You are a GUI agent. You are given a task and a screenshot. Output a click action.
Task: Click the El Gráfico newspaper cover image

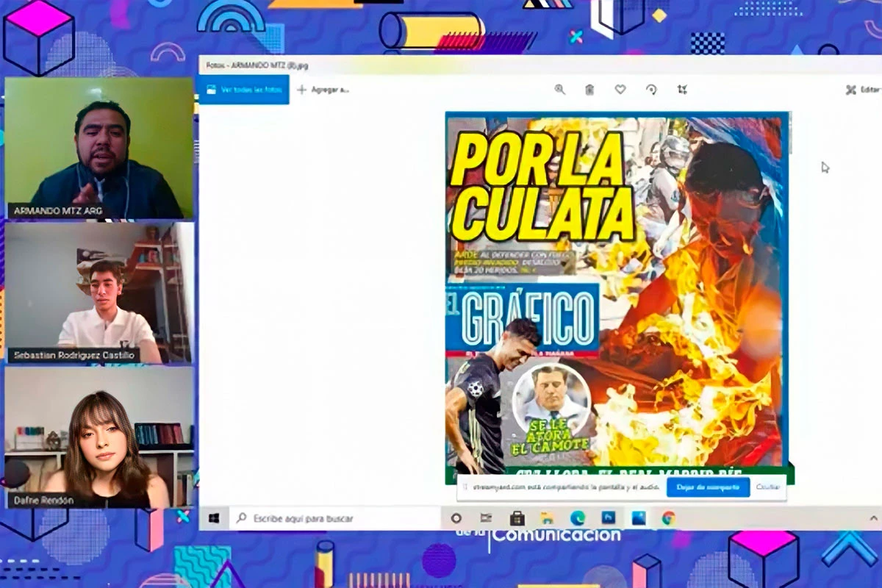[x=617, y=294]
